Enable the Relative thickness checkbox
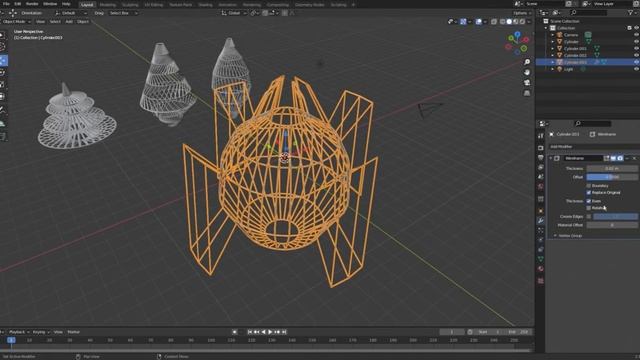Screen dimensions: 640x360 click(x=589, y=208)
